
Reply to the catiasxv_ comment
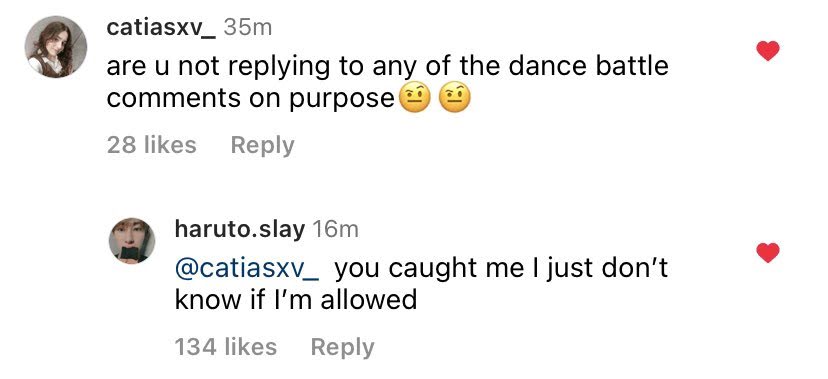point(262,145)
